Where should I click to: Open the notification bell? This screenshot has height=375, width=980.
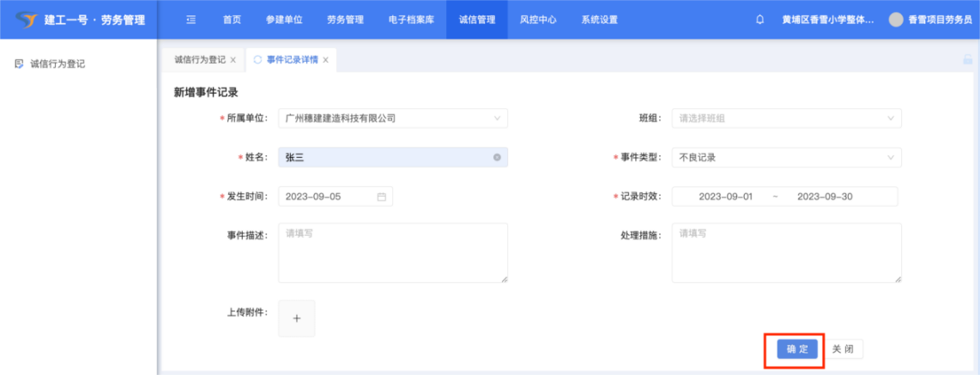[x=759, y=19]
